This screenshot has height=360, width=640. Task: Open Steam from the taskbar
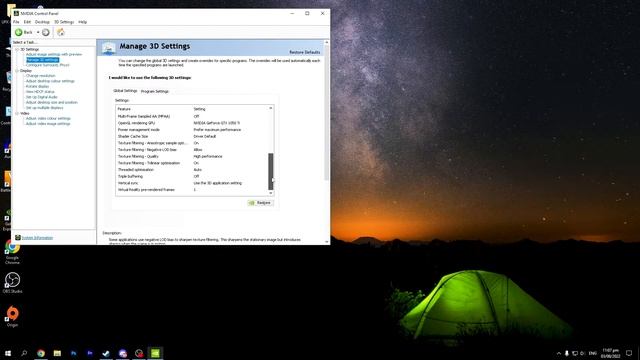click(106, 353)
